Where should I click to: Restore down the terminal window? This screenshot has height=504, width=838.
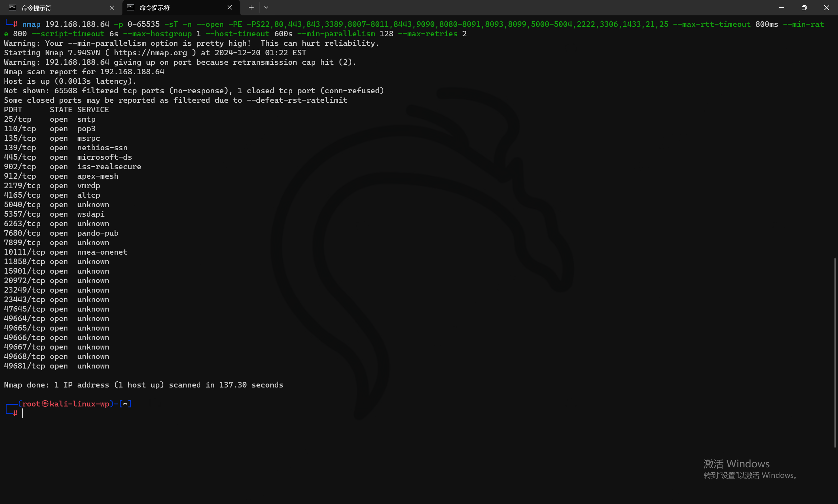click(x=804, y=8)
